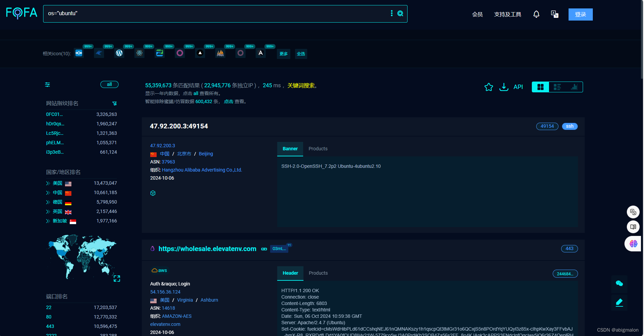Screen dimensions: 644x336
Task: Select the React atom related icon
Action: (x=139, y=53)
